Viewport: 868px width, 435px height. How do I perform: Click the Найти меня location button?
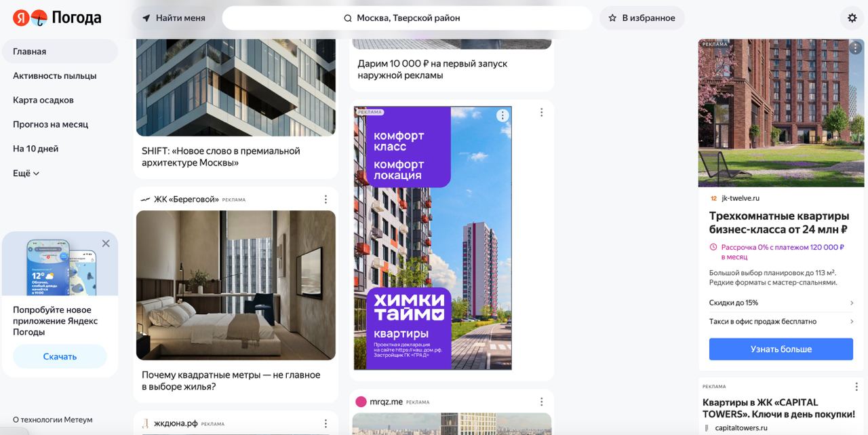tap(174, 18)
